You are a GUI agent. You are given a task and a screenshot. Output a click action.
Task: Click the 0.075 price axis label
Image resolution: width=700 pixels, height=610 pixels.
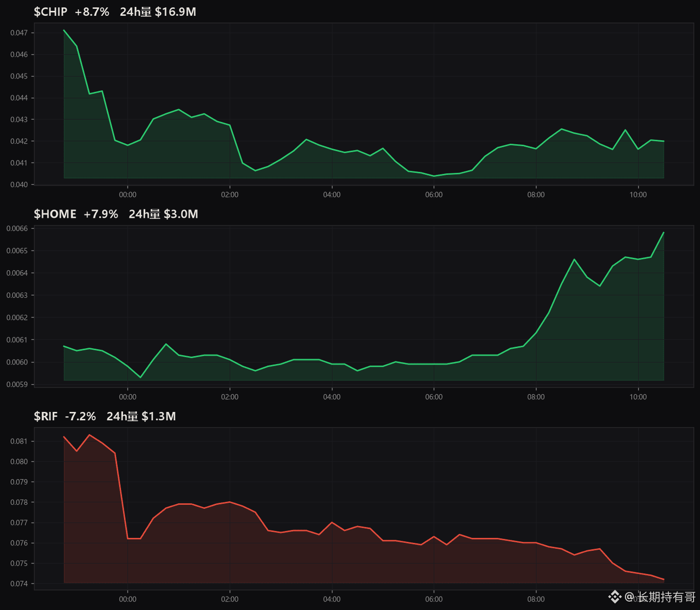coord(19,564)
